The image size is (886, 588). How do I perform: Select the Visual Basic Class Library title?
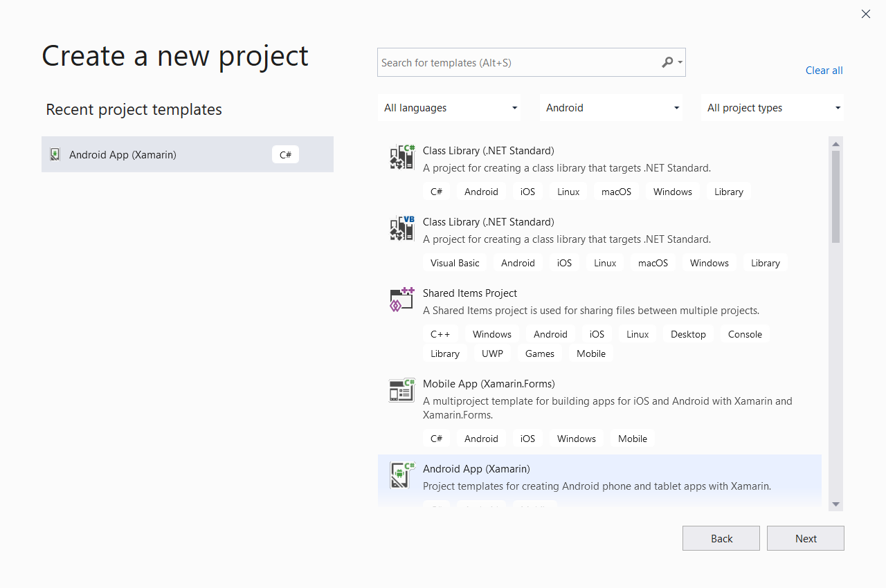tap(489, 221)
